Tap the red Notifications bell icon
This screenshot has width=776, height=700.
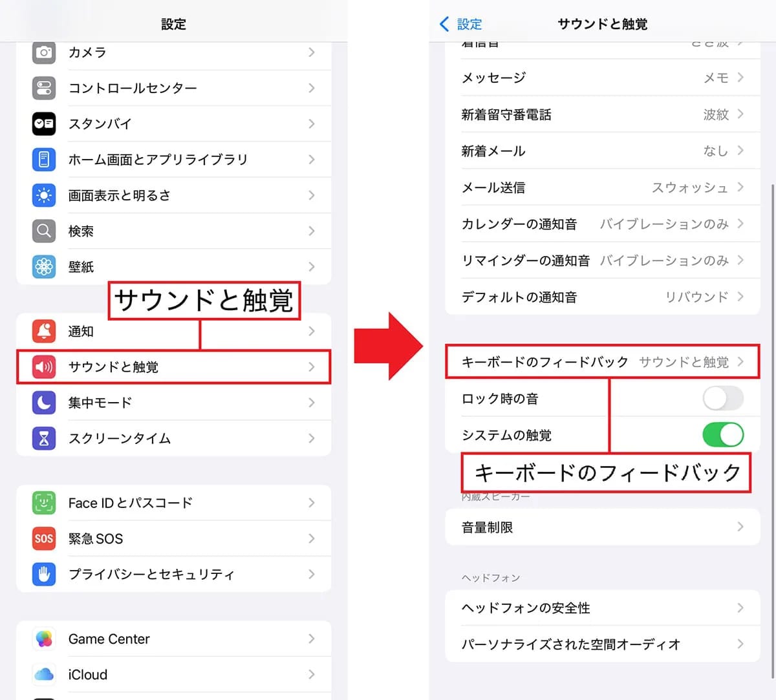point(44,331)
